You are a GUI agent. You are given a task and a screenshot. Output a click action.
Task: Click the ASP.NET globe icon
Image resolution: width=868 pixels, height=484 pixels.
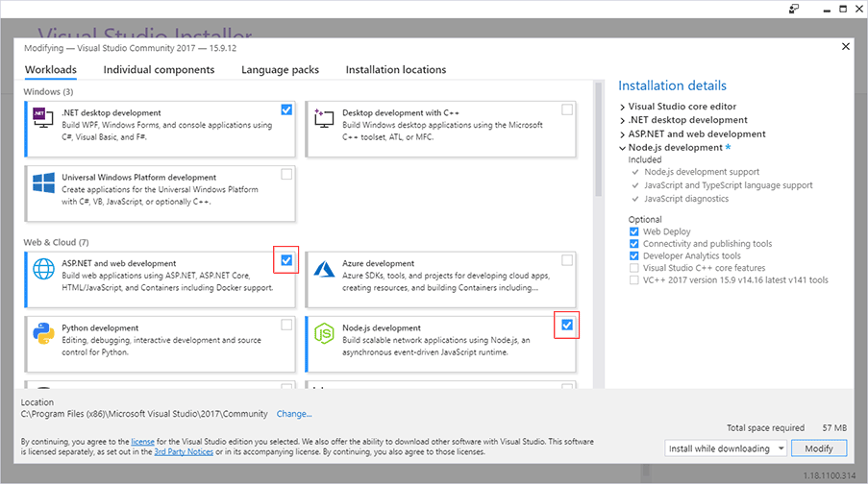[x=43, y=269]
